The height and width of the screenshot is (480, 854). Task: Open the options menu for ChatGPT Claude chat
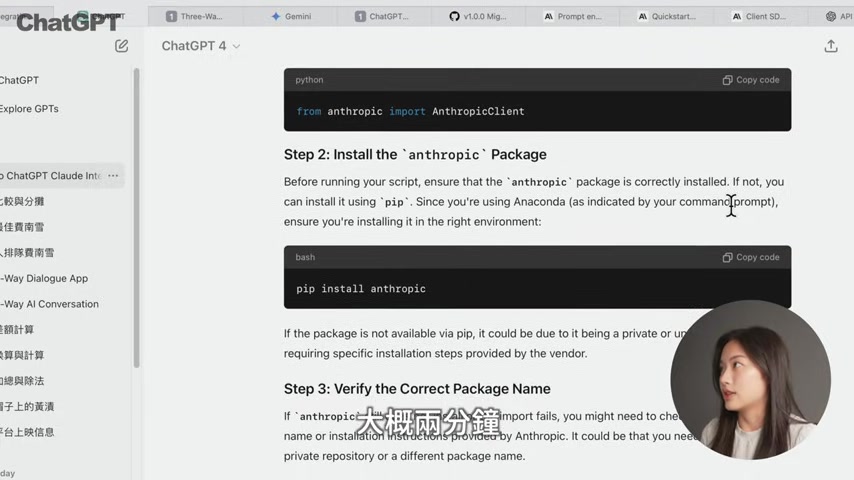(x=113, y=175)
